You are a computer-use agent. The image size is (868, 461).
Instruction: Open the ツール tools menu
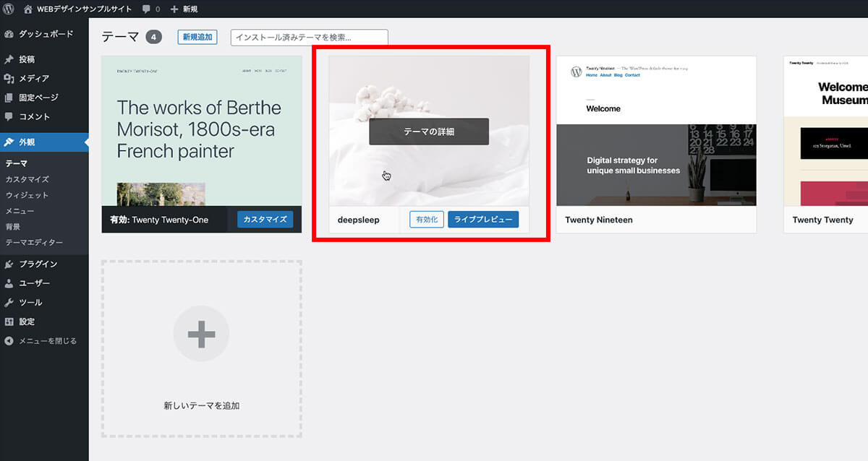coord(30,303)
